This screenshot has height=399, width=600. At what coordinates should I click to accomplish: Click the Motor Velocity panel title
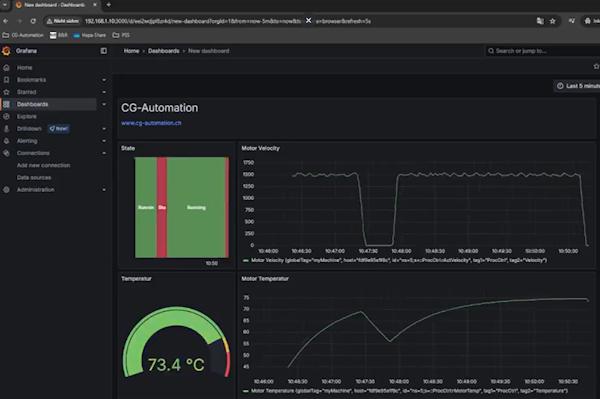(261, 148)
